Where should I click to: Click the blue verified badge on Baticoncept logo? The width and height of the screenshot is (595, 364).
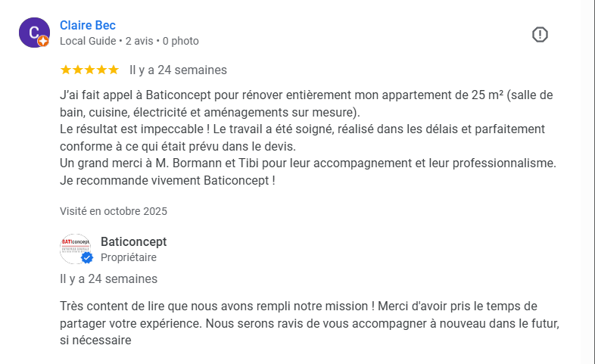pyautogui.click(x=87, y=258)
